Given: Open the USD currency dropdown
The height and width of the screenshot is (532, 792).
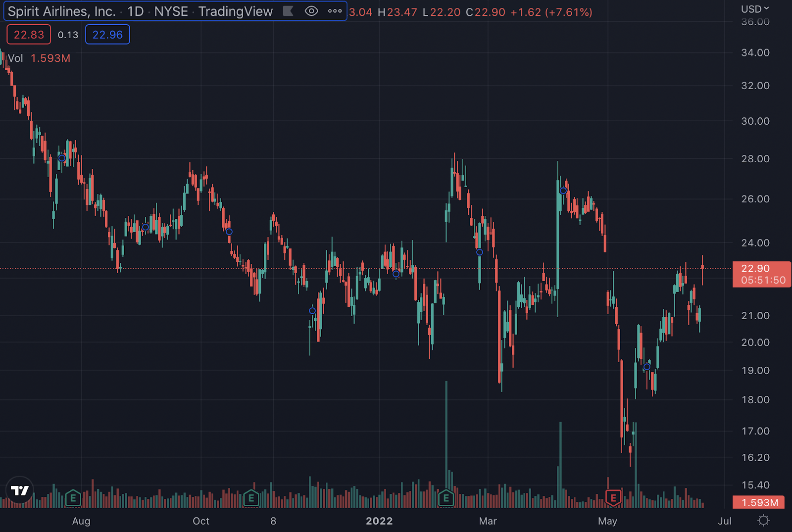Looking at the screenshot, I should click(x=755, y=9).
